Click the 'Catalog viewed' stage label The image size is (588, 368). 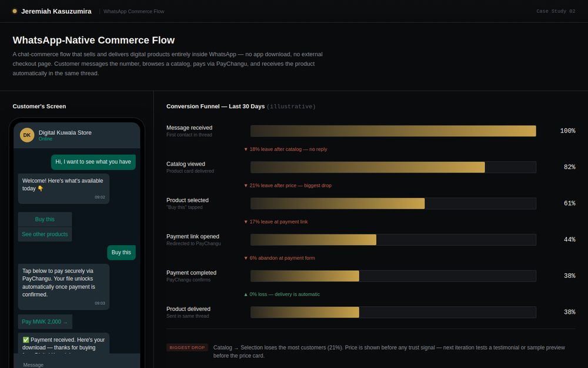click(x=186, y=164)
